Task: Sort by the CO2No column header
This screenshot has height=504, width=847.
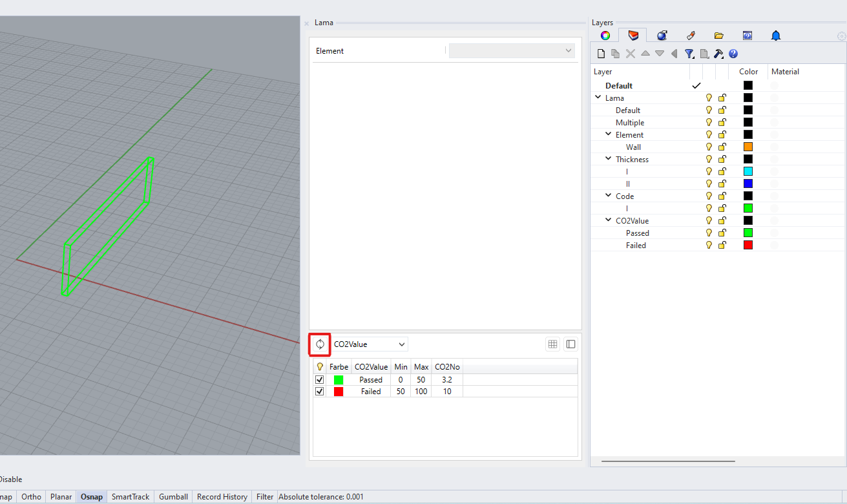Action: click(447, 366)
